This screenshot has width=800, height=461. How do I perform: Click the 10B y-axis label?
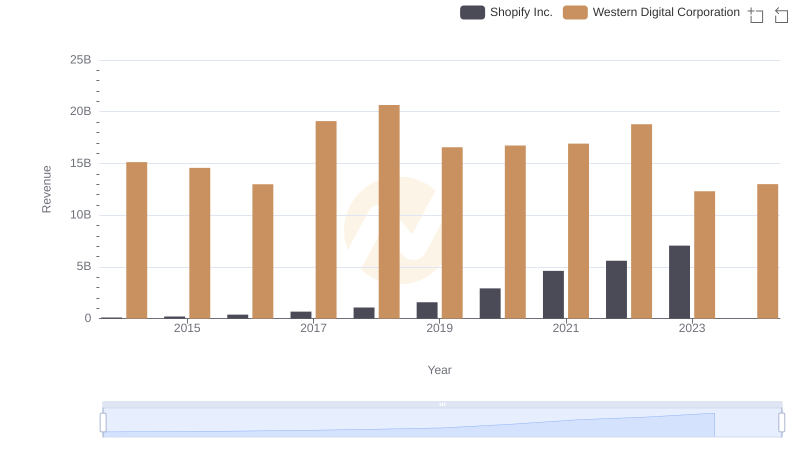(81, 215)
